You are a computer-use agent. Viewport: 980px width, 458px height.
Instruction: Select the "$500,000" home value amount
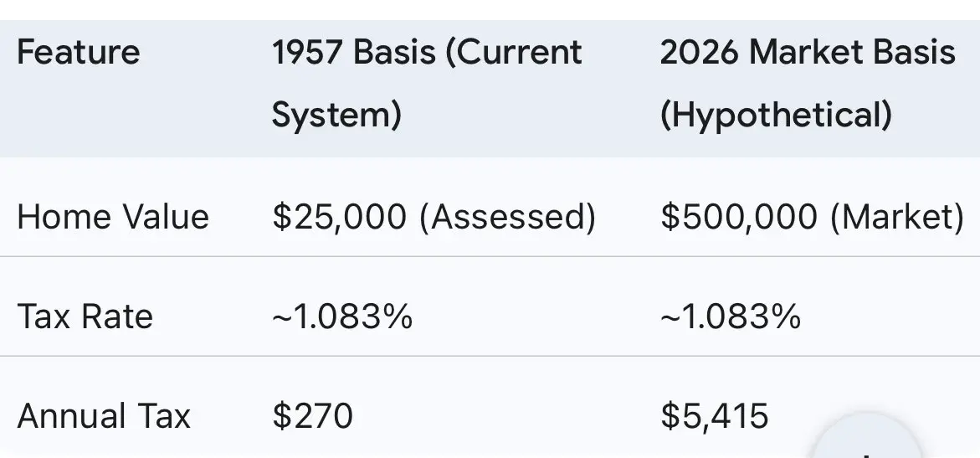(x=738, y=217)
